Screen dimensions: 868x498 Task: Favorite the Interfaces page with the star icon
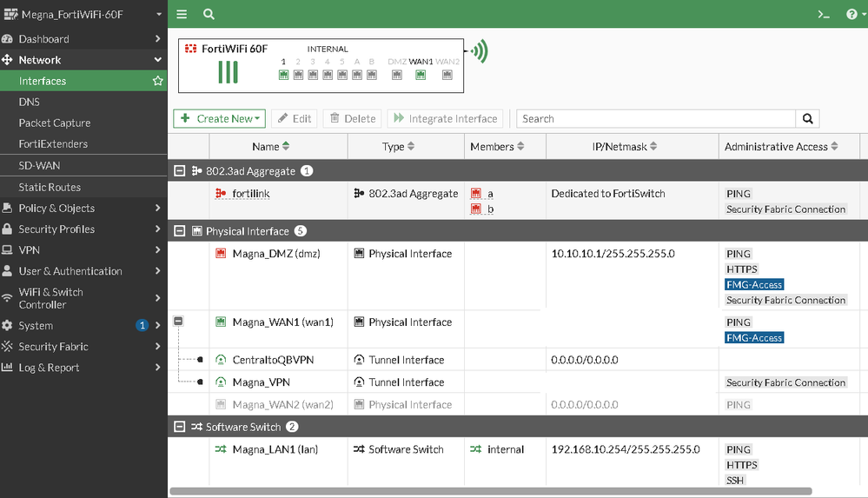coord(158,81)
